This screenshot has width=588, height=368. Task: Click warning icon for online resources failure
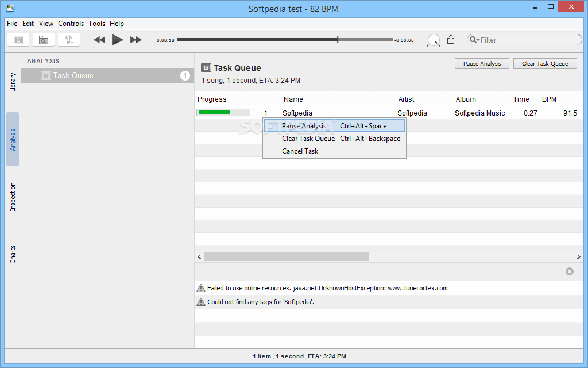pyautogui.click(x=201, y=289)
